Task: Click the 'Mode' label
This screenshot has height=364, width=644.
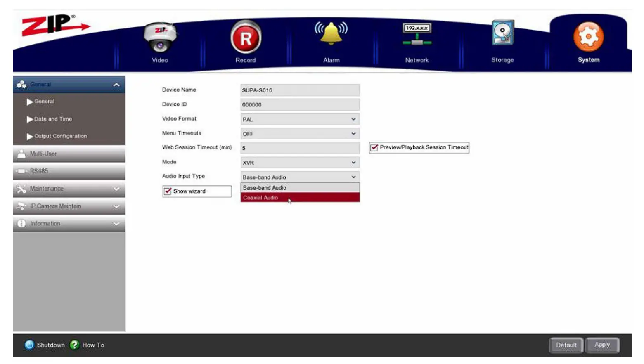Action: click(169, 162)
